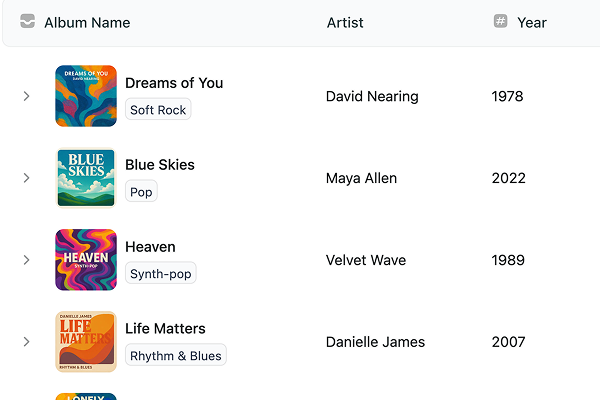Sort by the Album Name column header
The width and height of the screenshot is (600, 400).
[87, 22]
